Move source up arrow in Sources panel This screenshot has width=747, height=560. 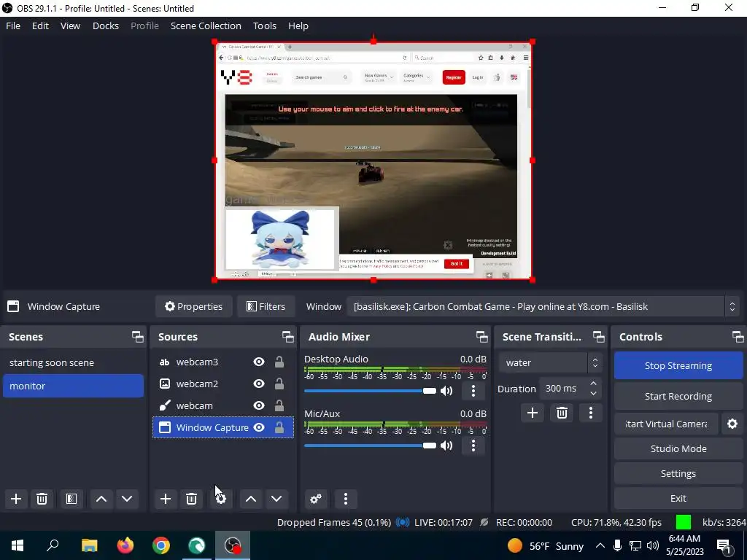[251, 499]
